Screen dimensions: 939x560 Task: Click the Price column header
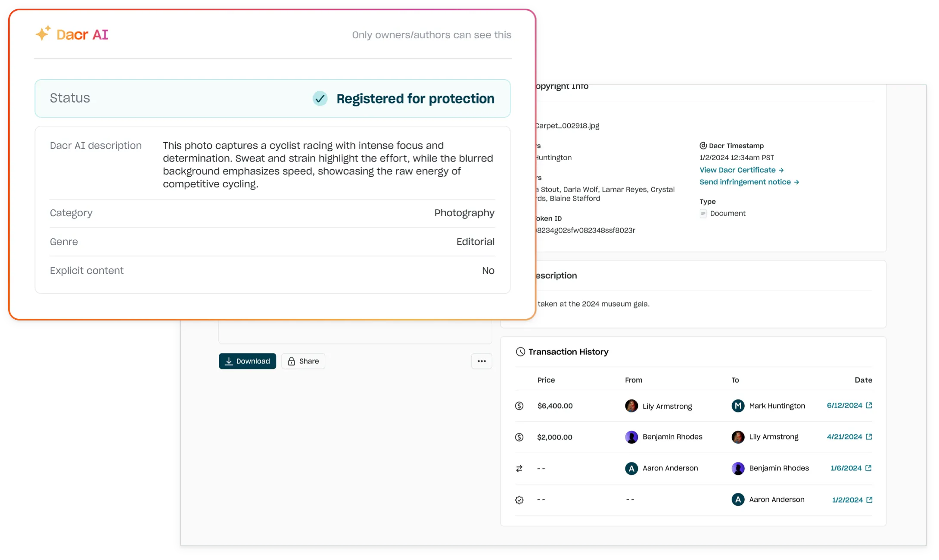(546, 380)
